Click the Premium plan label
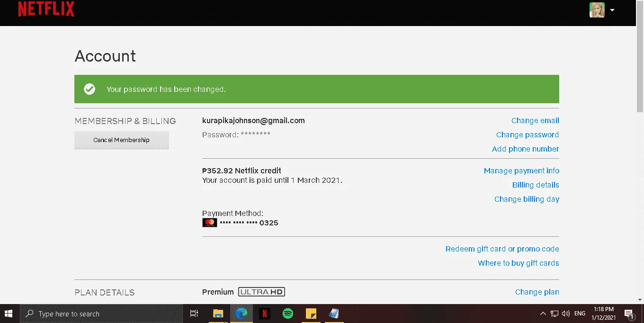 coord(218,292)
